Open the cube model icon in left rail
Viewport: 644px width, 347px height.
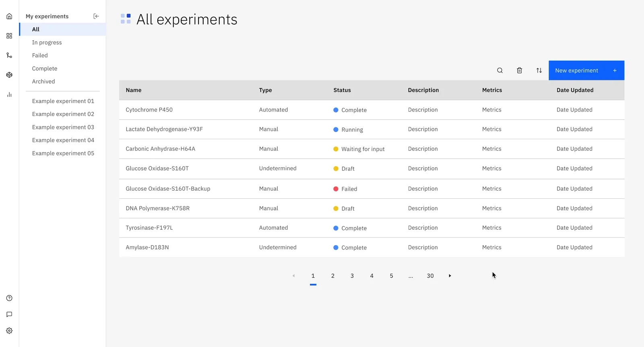9,75
